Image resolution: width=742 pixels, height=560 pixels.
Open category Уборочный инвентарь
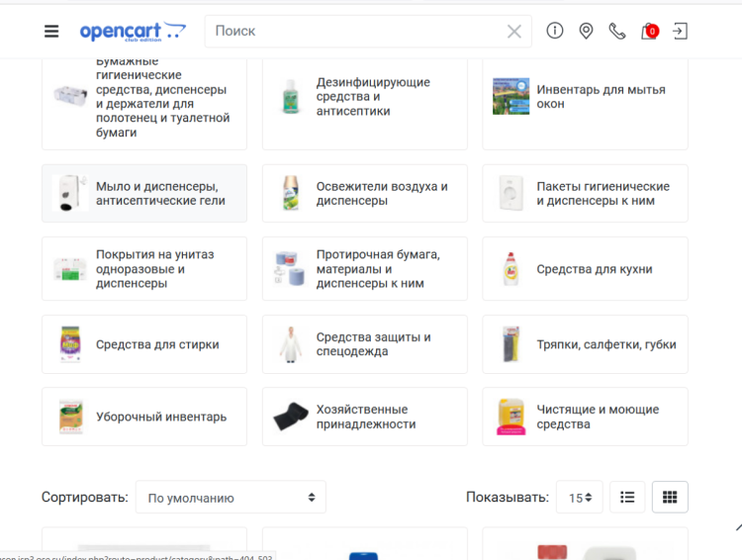point(144,417)
